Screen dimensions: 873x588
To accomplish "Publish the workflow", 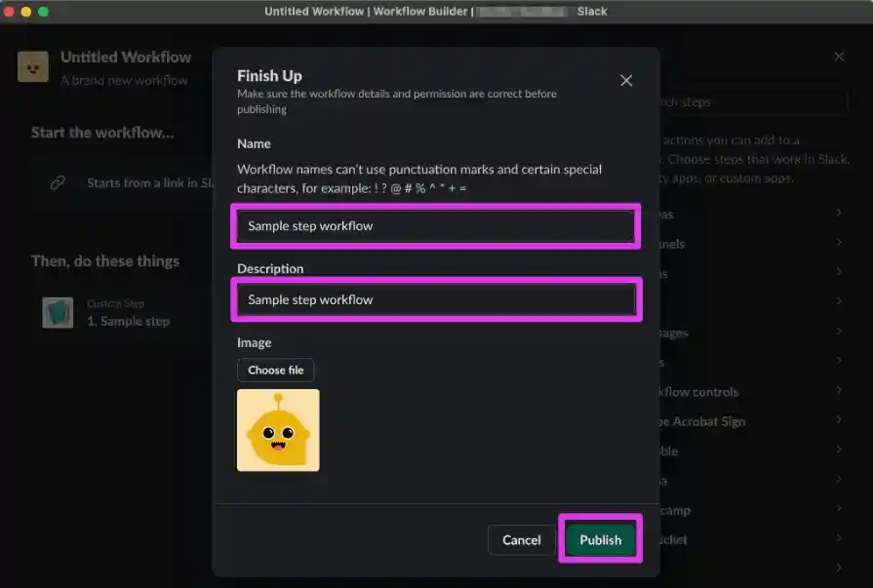I will pyautogui.click(x=600, y=539).
